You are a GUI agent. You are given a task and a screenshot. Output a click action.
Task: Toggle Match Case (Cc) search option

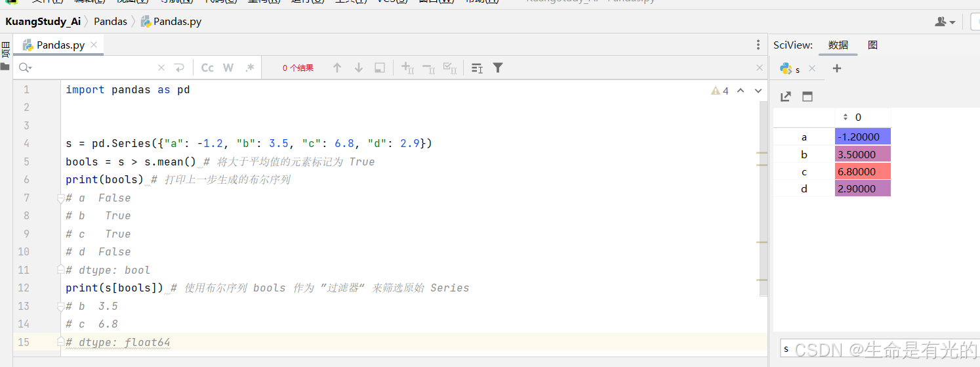click(207, 68)
